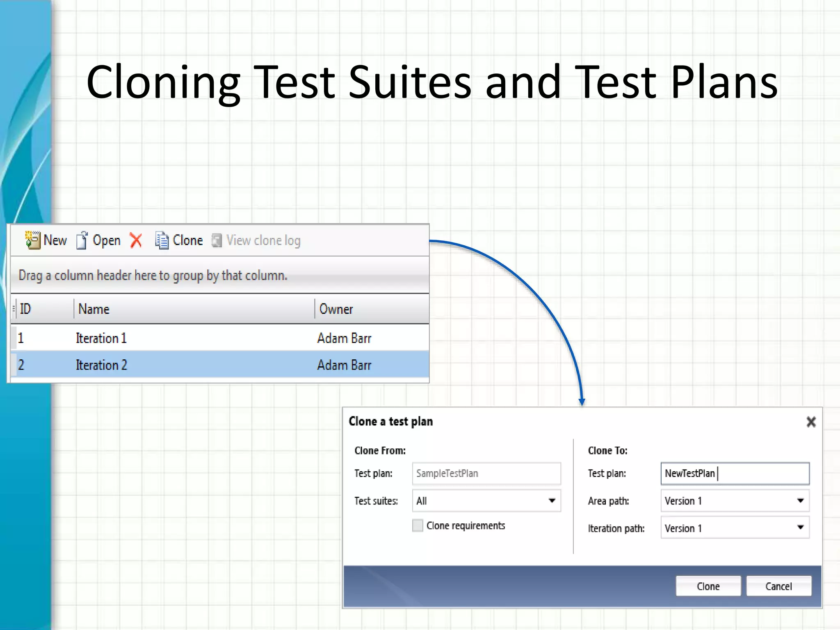Viewport: 840px width, 630px height.
Task: Click the Clone a test plan dialog title
Action: tap(390, 421)
